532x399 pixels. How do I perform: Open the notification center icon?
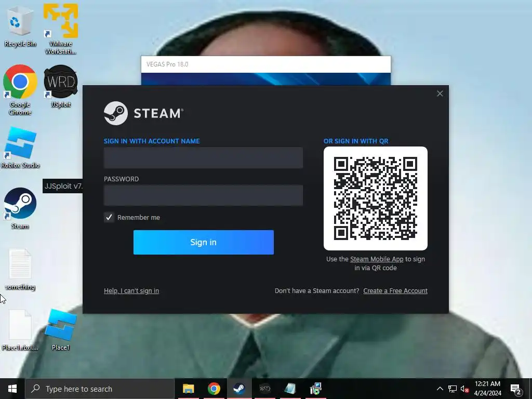[x=516, y=389]
